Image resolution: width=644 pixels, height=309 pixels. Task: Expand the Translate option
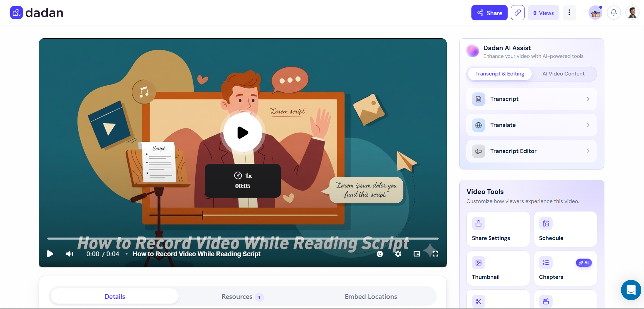click(x=531, y=125)
